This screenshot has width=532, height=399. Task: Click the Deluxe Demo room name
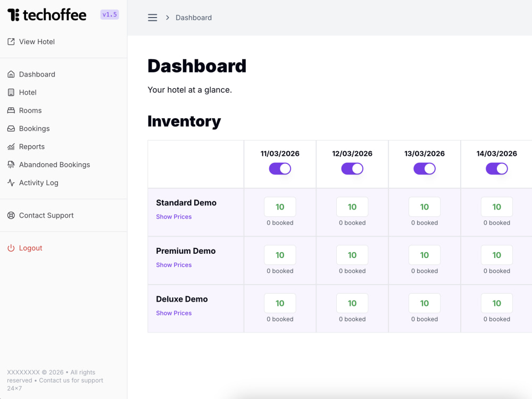[x=182, y=299]
